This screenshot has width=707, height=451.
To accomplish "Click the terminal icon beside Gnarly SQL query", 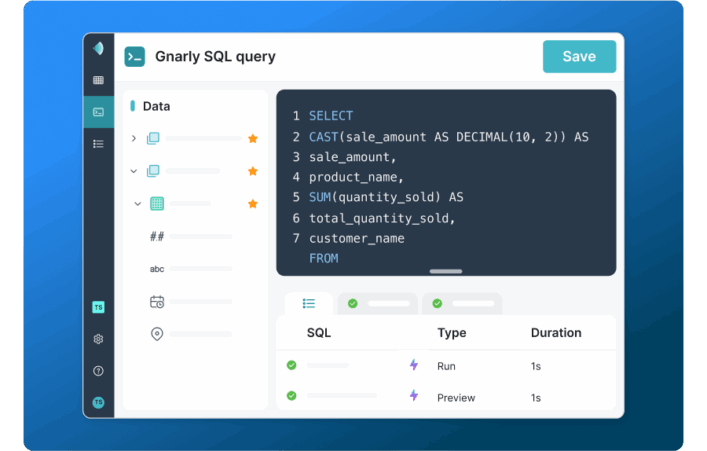I will coord(135,57).
